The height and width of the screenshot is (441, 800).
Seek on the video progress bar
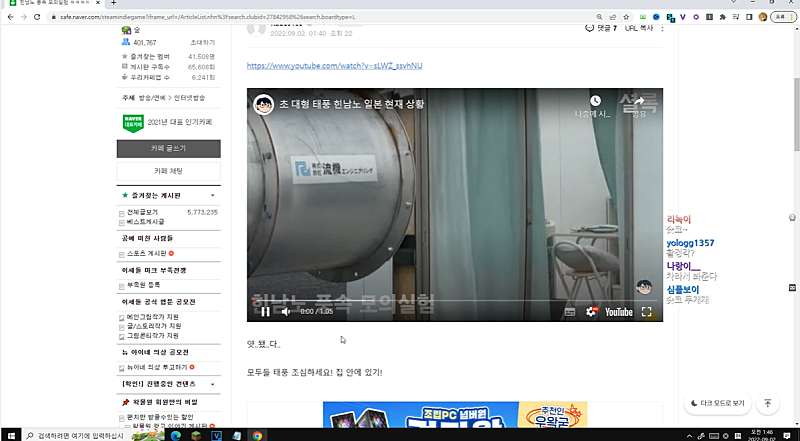455,301
